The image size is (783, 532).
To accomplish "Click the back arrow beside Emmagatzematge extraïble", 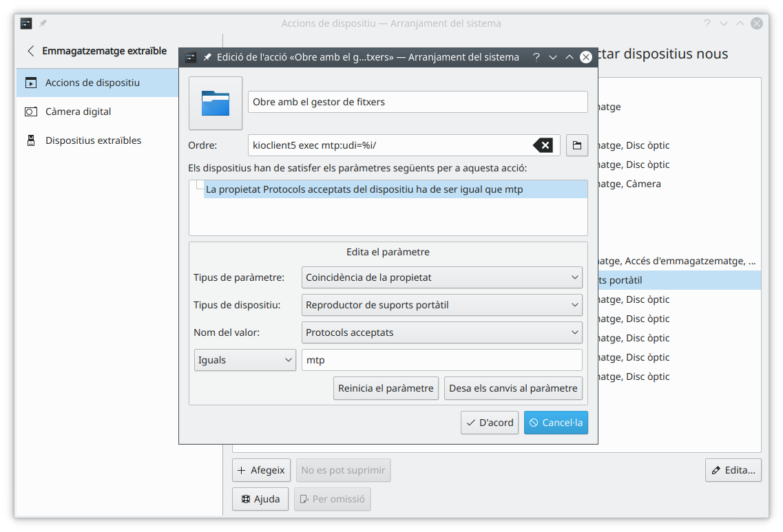I will (30, 51).
